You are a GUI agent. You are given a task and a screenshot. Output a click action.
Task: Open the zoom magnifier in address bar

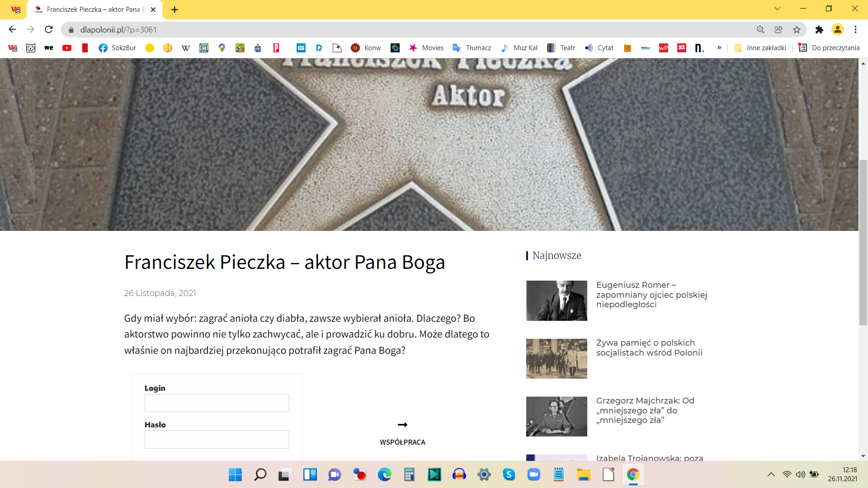click(760, 29)
